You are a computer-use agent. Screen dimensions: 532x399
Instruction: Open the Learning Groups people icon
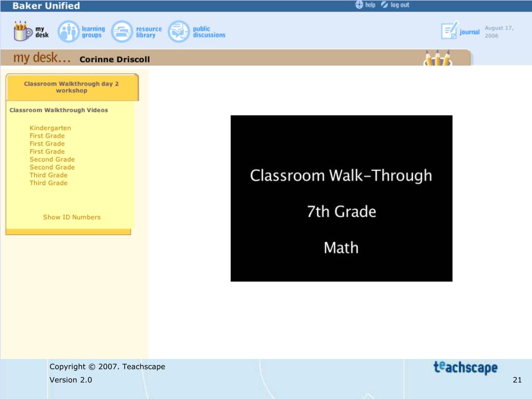coord(67,32)
